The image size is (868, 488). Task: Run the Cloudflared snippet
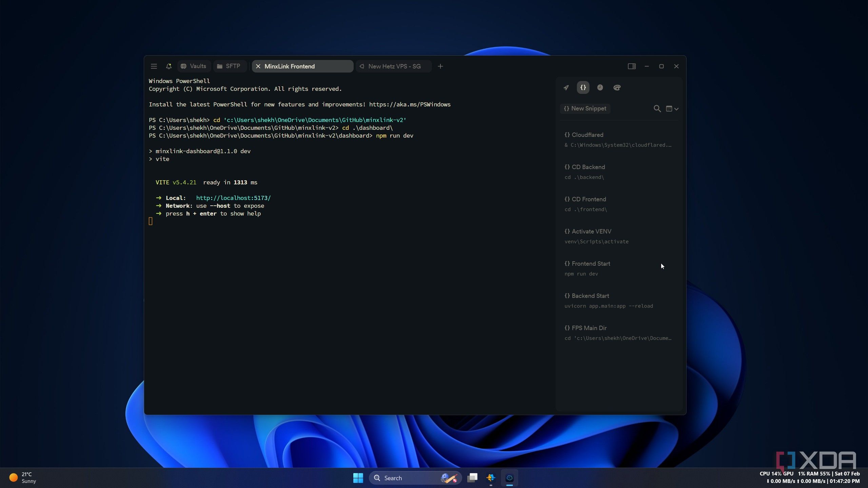pos(618,140)
